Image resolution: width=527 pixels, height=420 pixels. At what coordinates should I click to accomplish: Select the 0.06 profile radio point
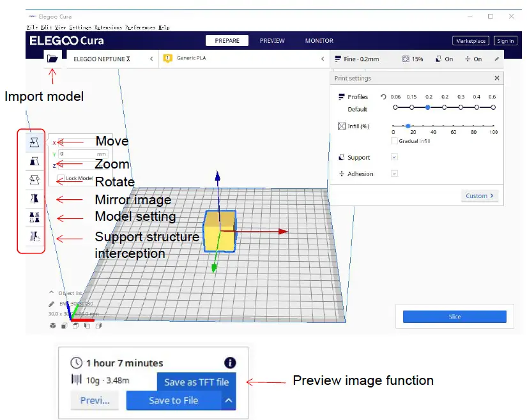395,107
